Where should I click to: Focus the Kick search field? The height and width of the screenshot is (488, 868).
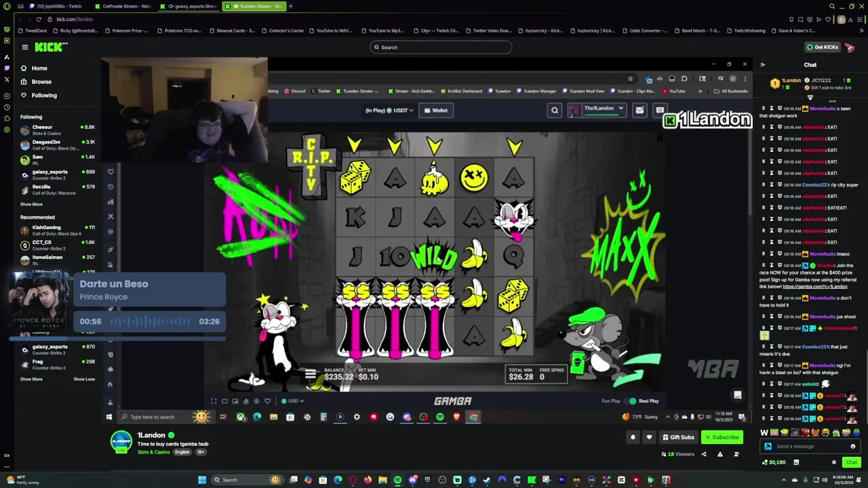coord(441,47)
